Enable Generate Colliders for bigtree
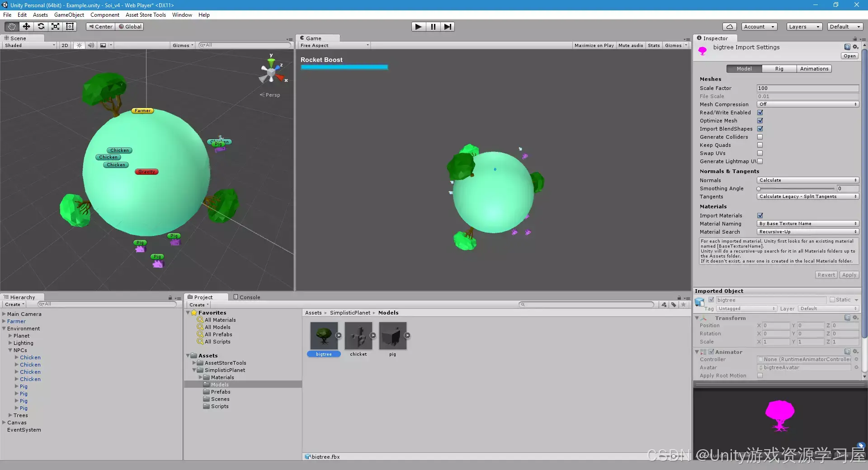Screen dimensions: 868x470 click(x=760, y=137)
